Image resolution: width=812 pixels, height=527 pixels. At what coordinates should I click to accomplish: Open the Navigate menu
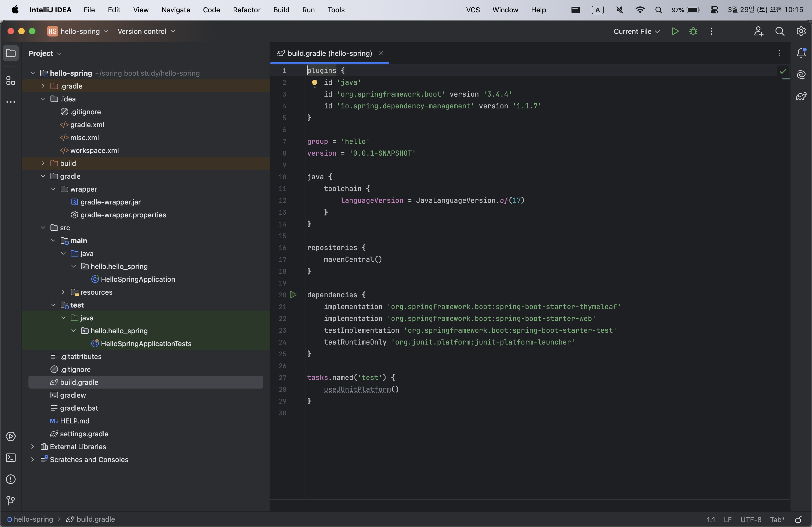176,10
